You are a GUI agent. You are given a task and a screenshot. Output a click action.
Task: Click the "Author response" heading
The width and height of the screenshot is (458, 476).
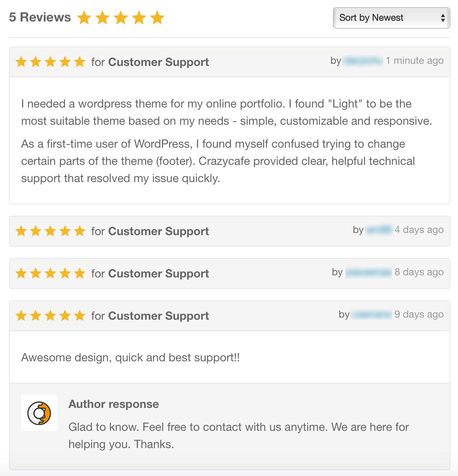(x=114, y=404)
